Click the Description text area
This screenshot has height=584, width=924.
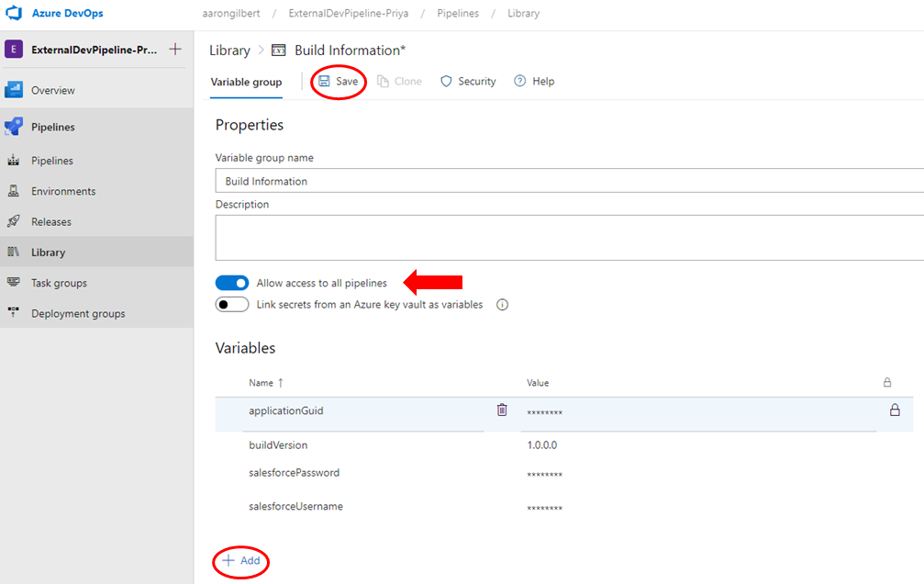coord(569,238)
